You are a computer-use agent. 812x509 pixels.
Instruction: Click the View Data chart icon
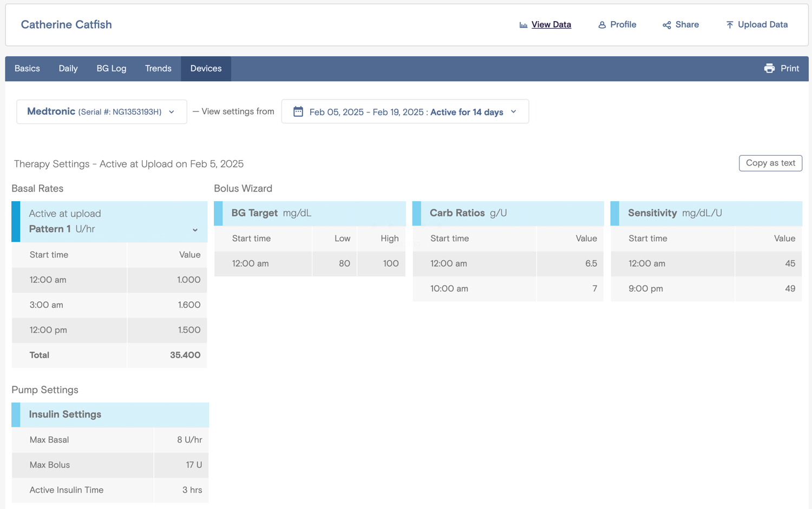pyautogui.click(x=523, y=25)
